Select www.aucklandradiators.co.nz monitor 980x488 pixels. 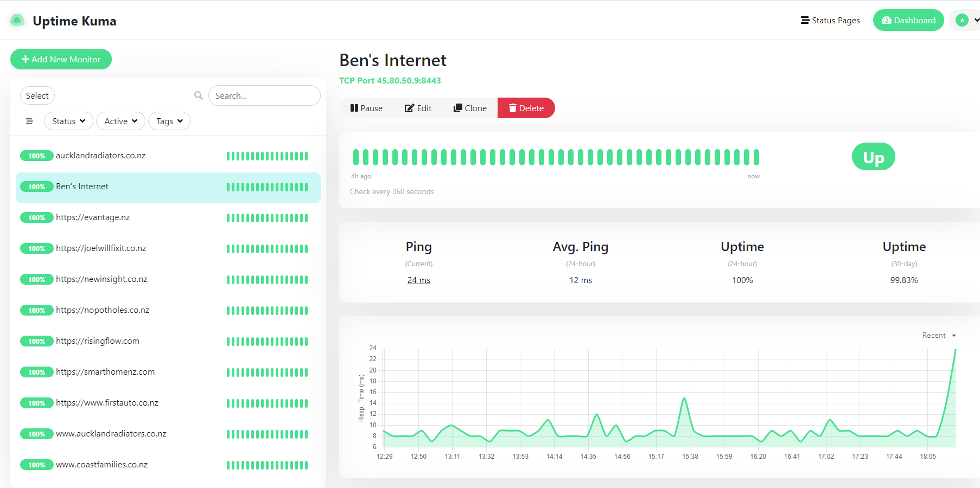[168, 434]
